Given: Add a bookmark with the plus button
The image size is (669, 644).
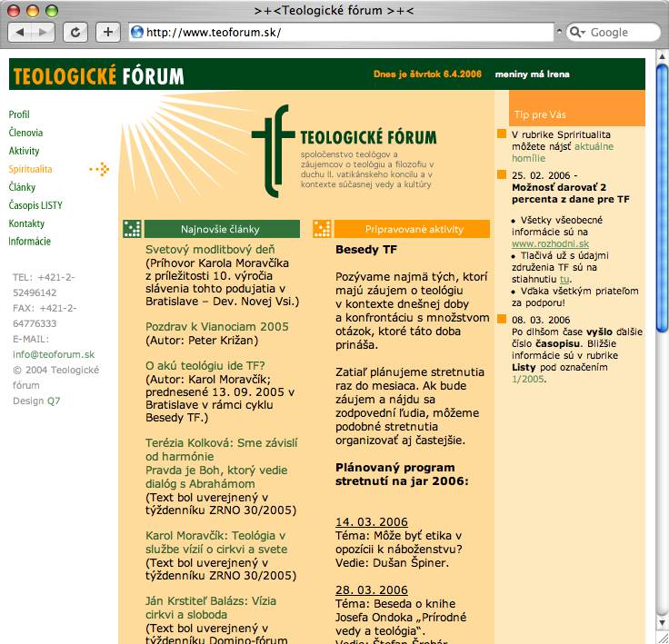Looking at the screenshot, I should tap(108, 32).
